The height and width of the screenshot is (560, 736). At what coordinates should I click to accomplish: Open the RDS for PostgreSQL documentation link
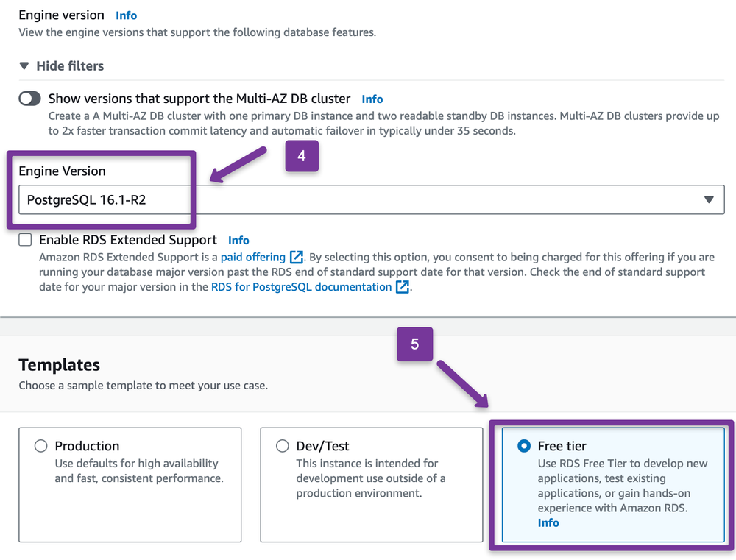coord(302,287)
